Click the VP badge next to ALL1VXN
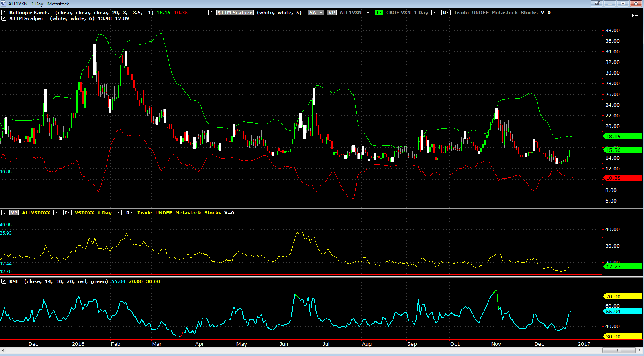This screenshot has height=356, width=644. point(332,13)
